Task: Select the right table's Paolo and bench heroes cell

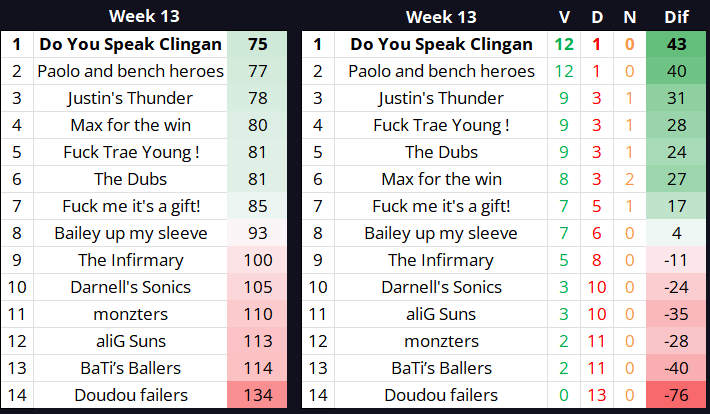Action: click(441, 71)
